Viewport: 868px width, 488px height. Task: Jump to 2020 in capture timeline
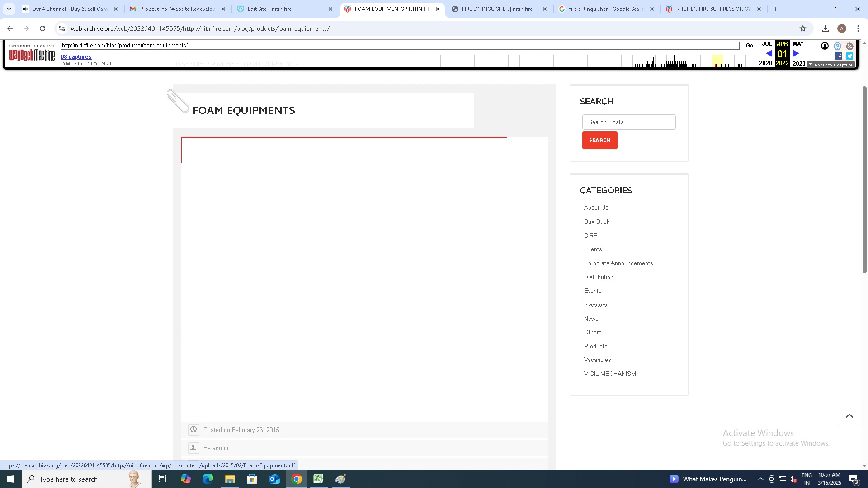click(x=765, y=63)
